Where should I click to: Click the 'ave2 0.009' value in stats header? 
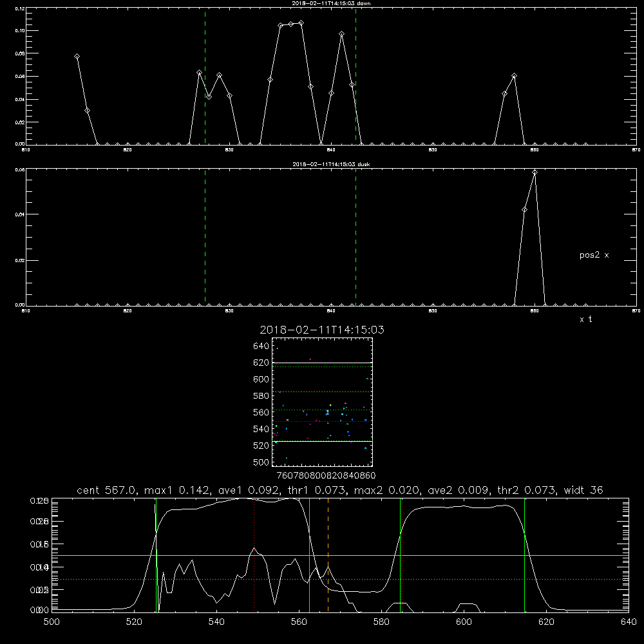(458, 490)
